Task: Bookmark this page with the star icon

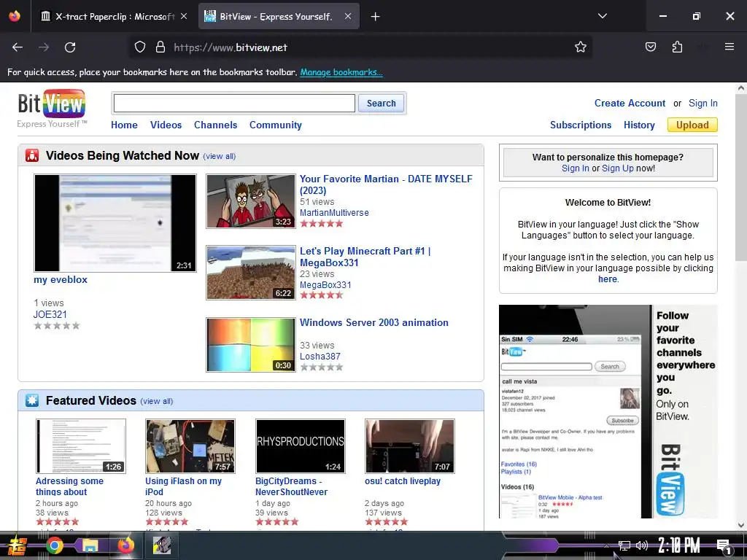Action: [580, 47]
